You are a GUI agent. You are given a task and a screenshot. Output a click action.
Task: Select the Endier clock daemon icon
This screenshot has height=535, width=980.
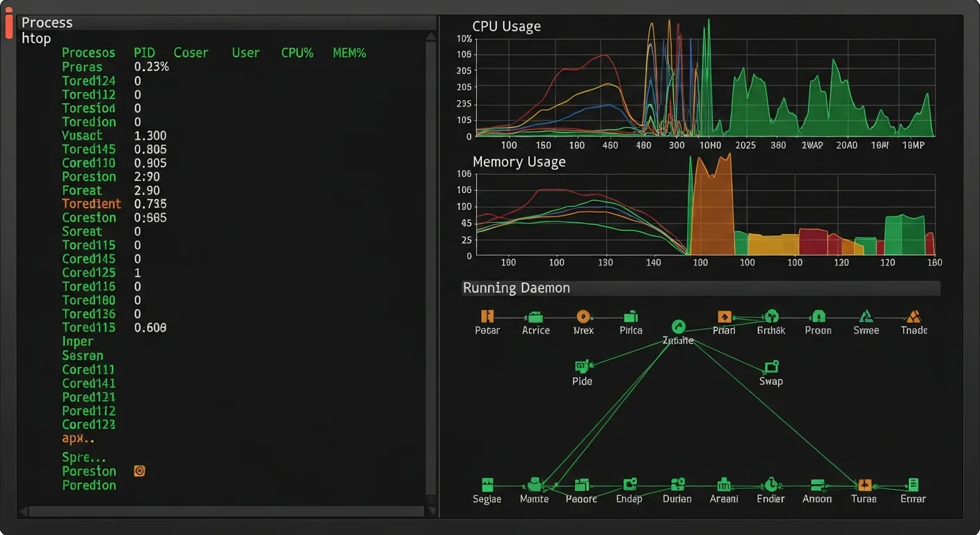770,484
